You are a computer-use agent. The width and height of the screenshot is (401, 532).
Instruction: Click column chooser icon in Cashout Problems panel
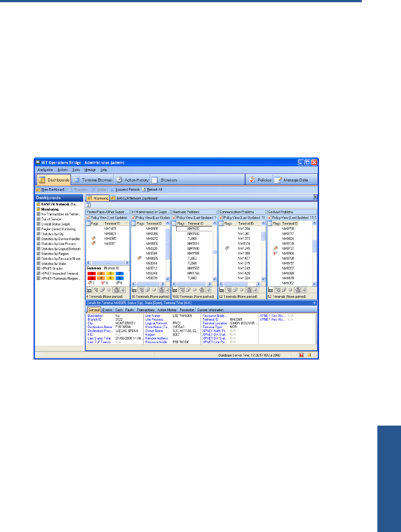pos(270,224)
